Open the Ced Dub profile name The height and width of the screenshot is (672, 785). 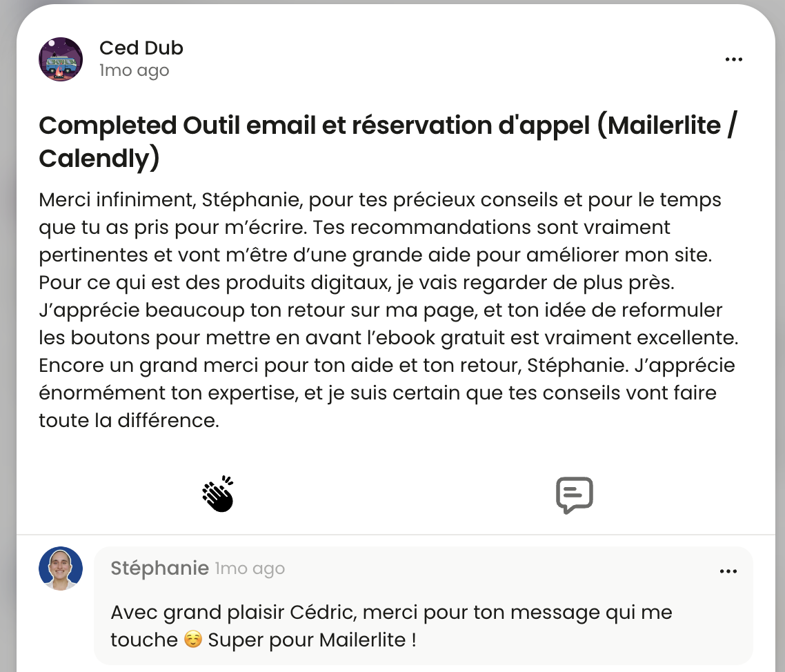pyautogui.click(x=141, y=48)
